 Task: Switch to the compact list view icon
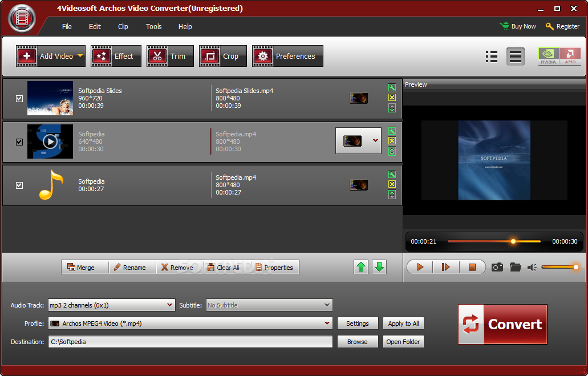pyautogui.click(x=515, y=56)
